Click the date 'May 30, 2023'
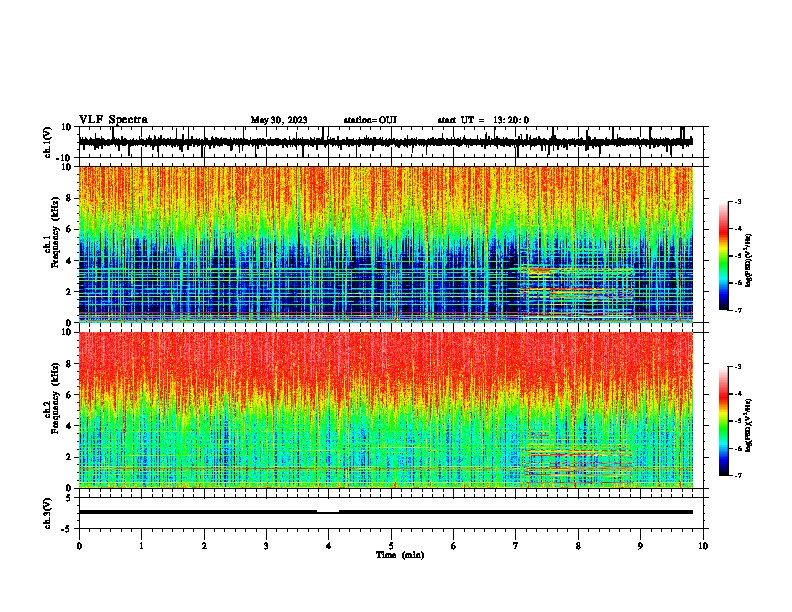 279,120
